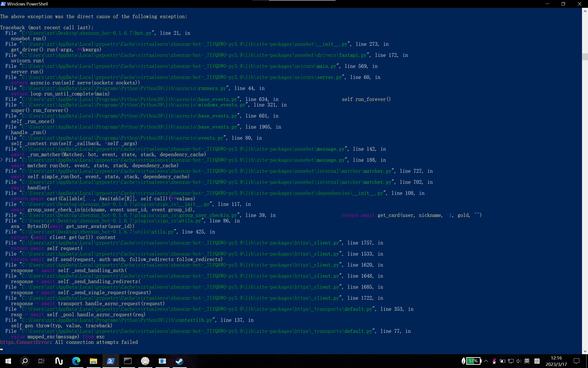Open the speaker volume tray icon
588x368 pixels.
(x=519, y=361)
